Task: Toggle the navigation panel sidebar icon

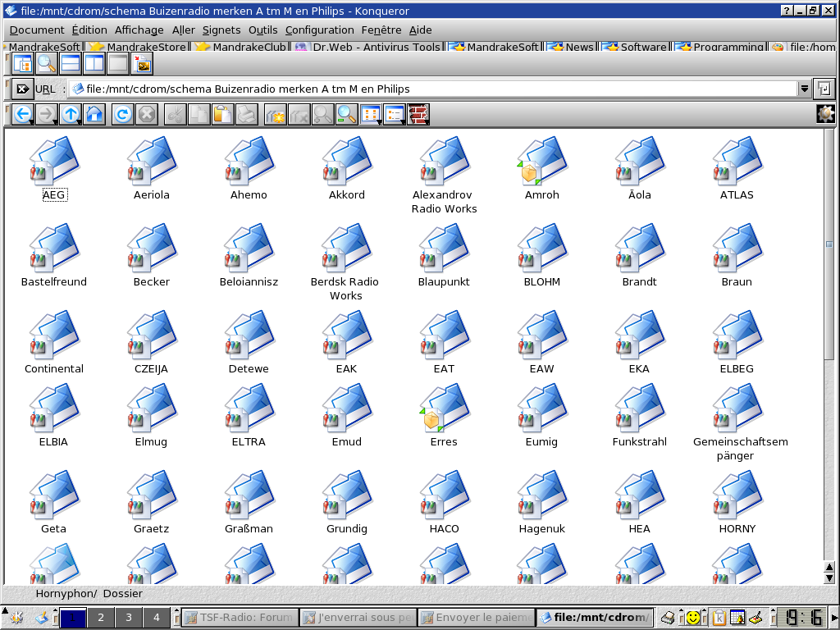Action: (x=23, y=64)
